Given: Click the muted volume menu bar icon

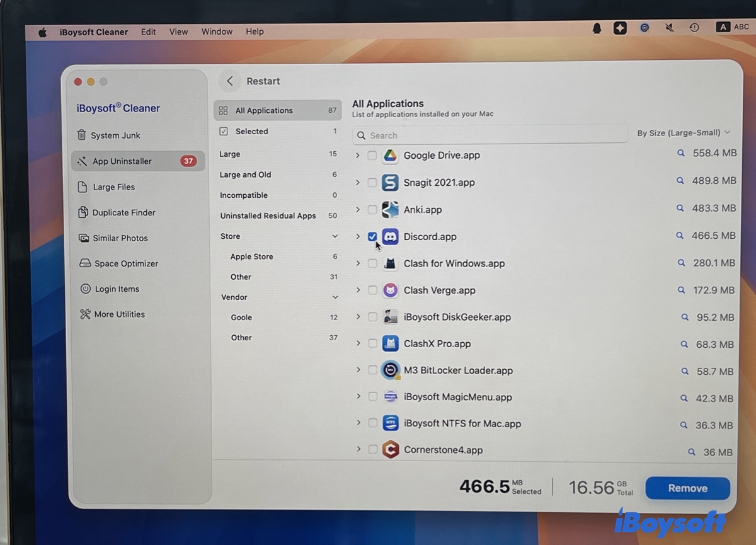Looking at the screenshot, I should [x=670, y=28].
